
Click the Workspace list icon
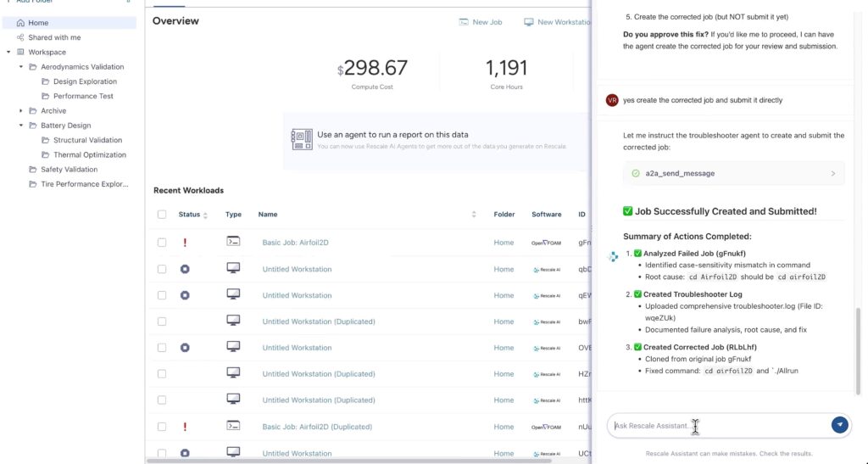pyautogui.click(x=20, y=52)
